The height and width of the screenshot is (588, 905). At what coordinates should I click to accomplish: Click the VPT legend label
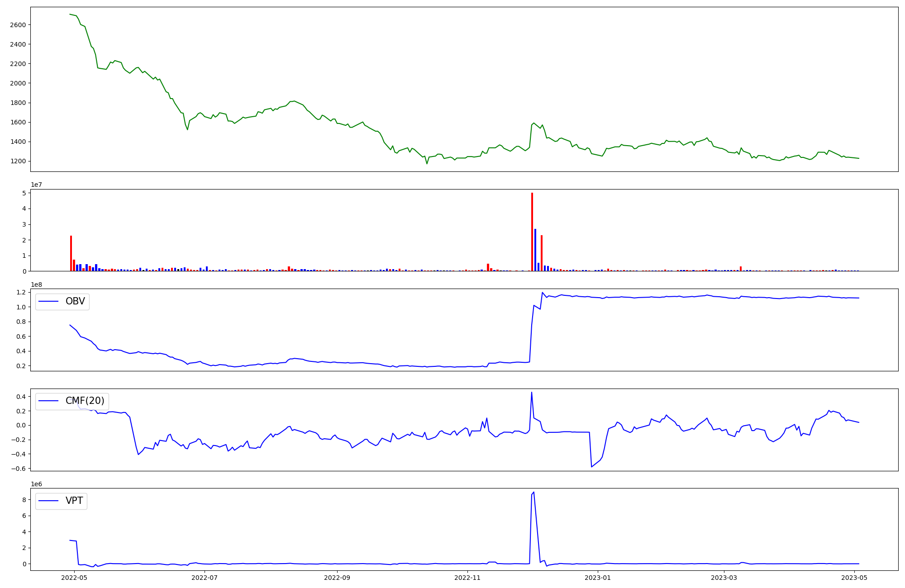click(74, 501)
